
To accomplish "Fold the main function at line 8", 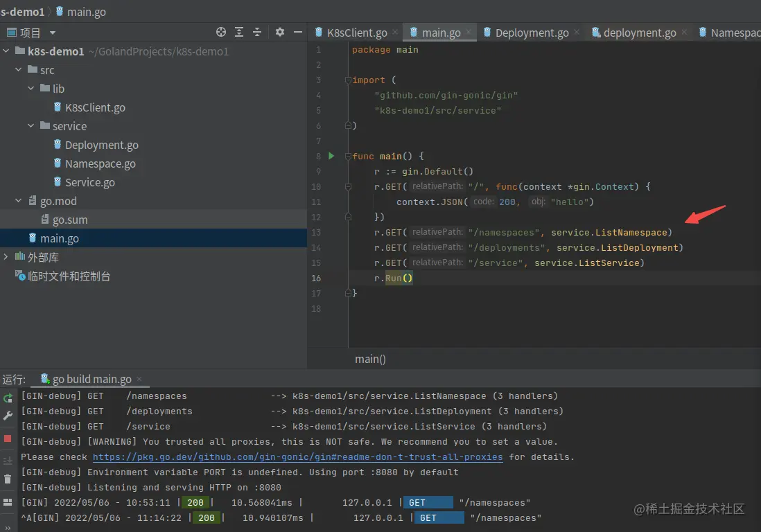I will (x=348, y=156).
